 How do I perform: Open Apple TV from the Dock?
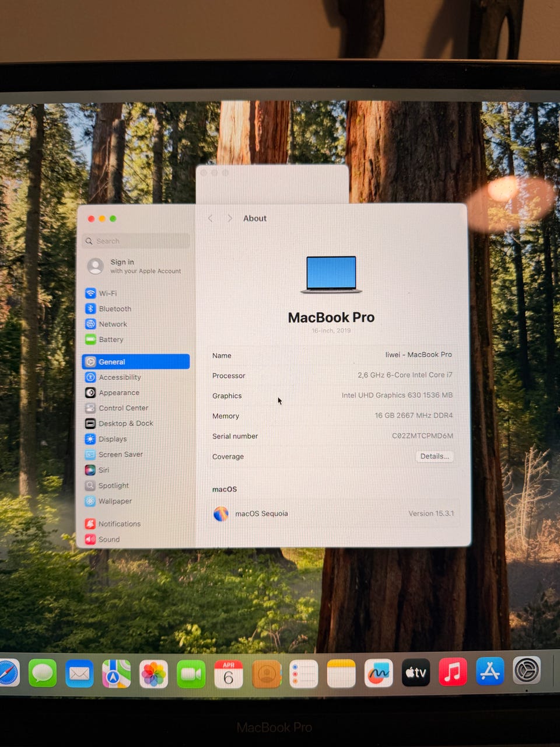click(416, 673)
